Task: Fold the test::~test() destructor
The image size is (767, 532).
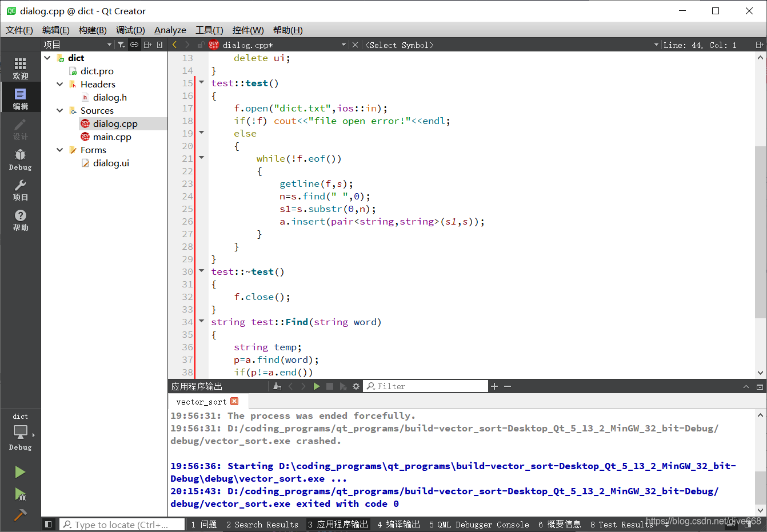Action: (x=201, y=271)
